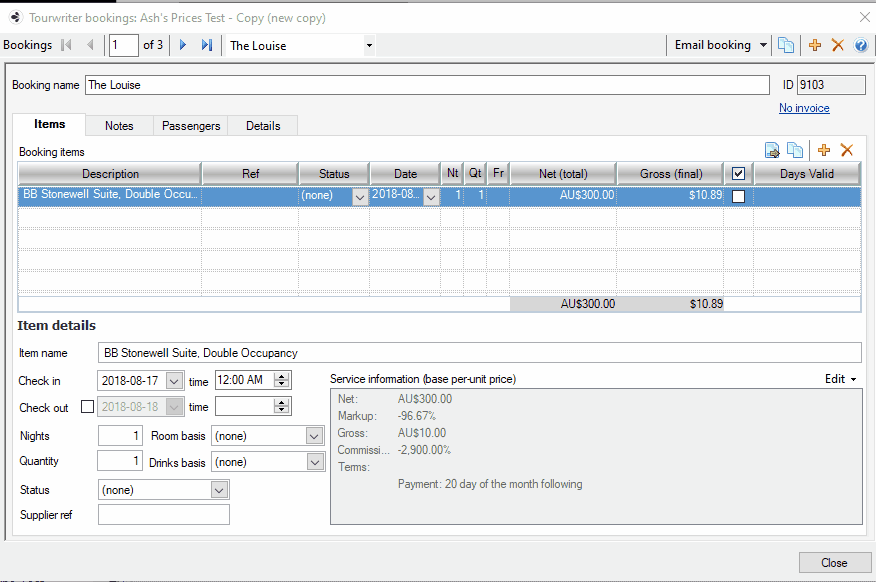Viewport: 876px width, 582px height.
Task: Click the help question mark icon
Action: pos(860,45)
